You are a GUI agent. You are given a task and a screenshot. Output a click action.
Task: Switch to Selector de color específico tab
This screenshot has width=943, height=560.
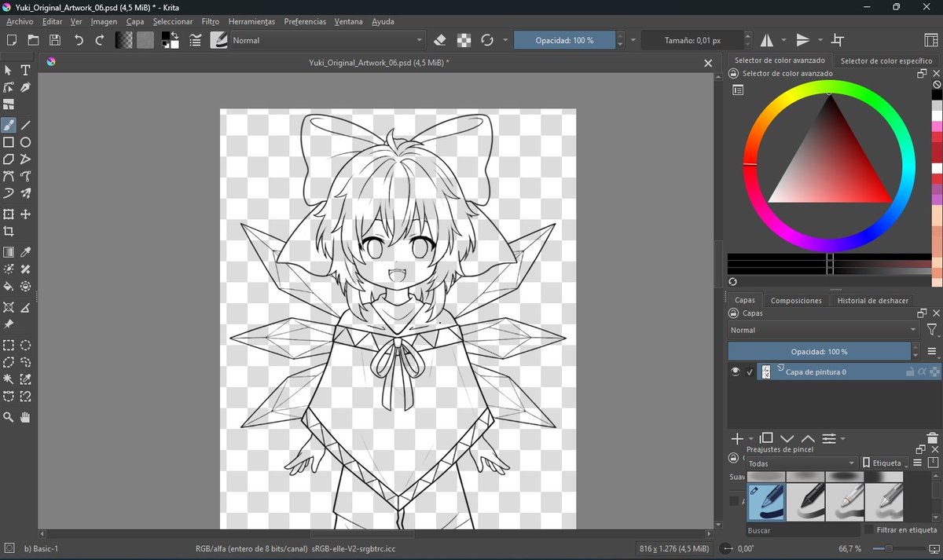click(886, 60)
